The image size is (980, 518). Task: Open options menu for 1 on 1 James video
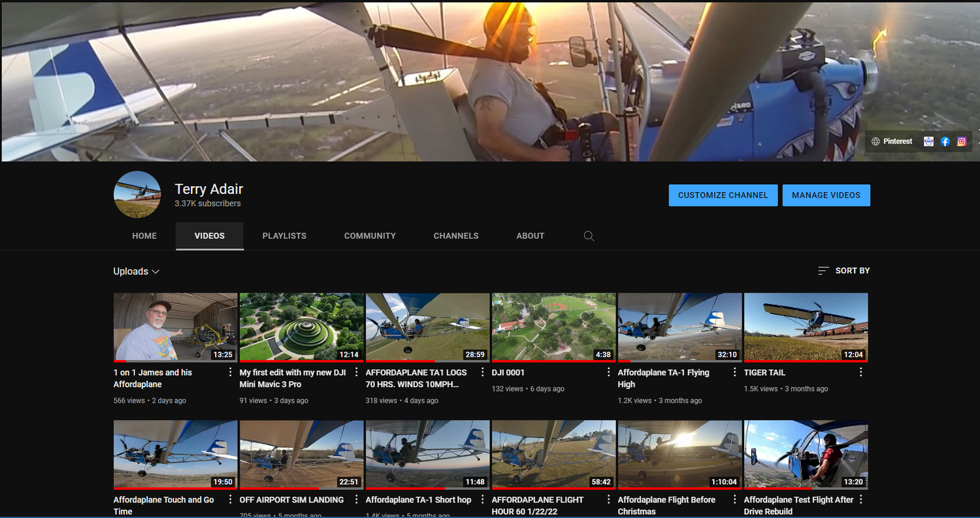click(230, 372)
